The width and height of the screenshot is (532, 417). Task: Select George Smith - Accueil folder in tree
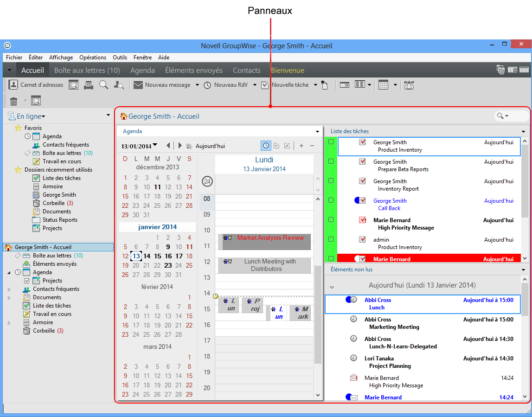pos(58,247)
